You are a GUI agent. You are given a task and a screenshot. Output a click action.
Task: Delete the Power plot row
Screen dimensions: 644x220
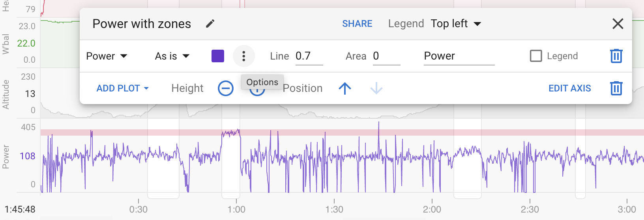pos(616,56)
